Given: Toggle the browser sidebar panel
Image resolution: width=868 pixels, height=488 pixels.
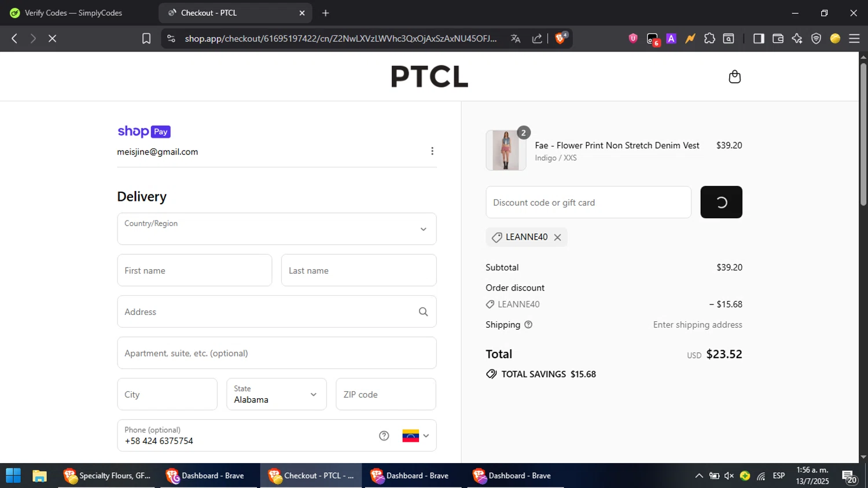Looking at the screenshot, I should click(759, 38).
